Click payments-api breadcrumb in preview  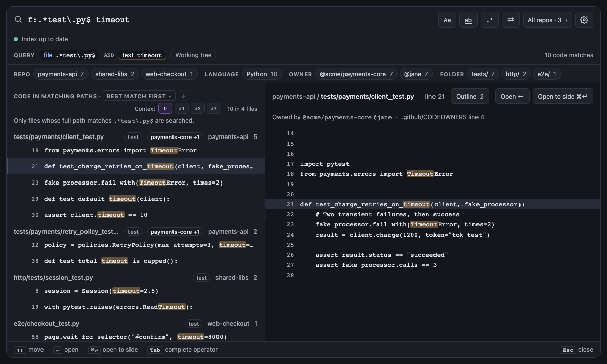click(294, 97)
